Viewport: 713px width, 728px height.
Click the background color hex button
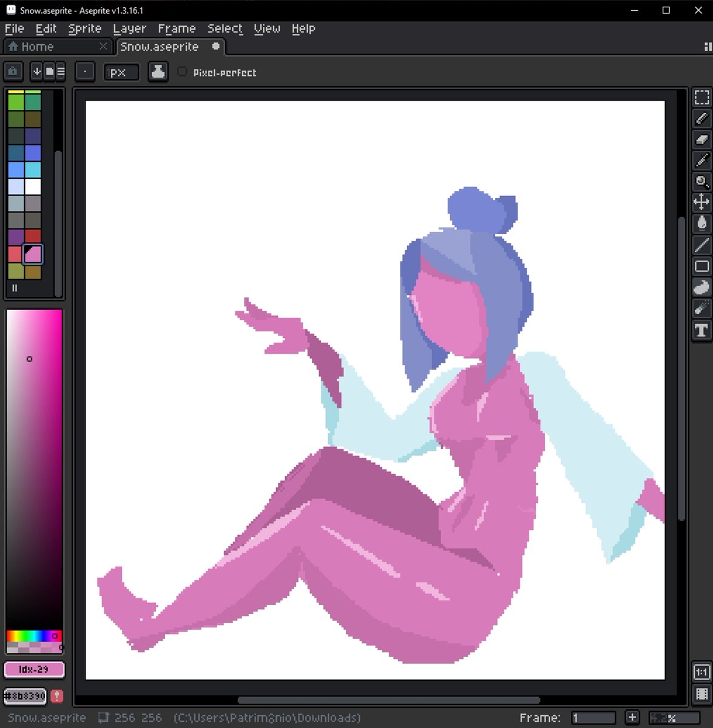(x=25, y=696)
